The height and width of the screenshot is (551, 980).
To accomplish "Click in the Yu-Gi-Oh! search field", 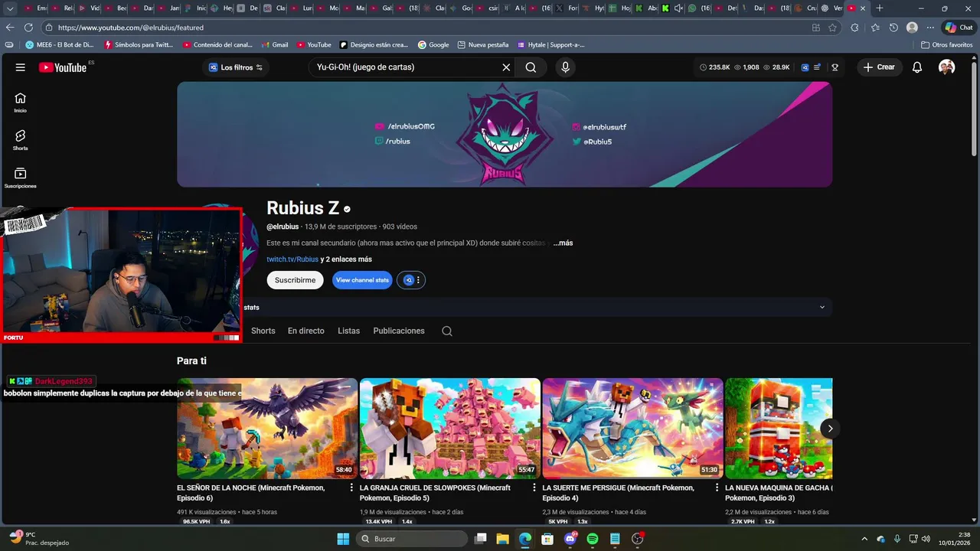I will [x=406, y=67].
